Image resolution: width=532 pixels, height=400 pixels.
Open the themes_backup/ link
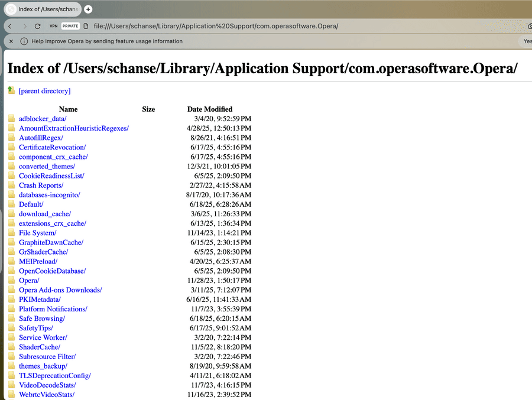coord(43,366)
